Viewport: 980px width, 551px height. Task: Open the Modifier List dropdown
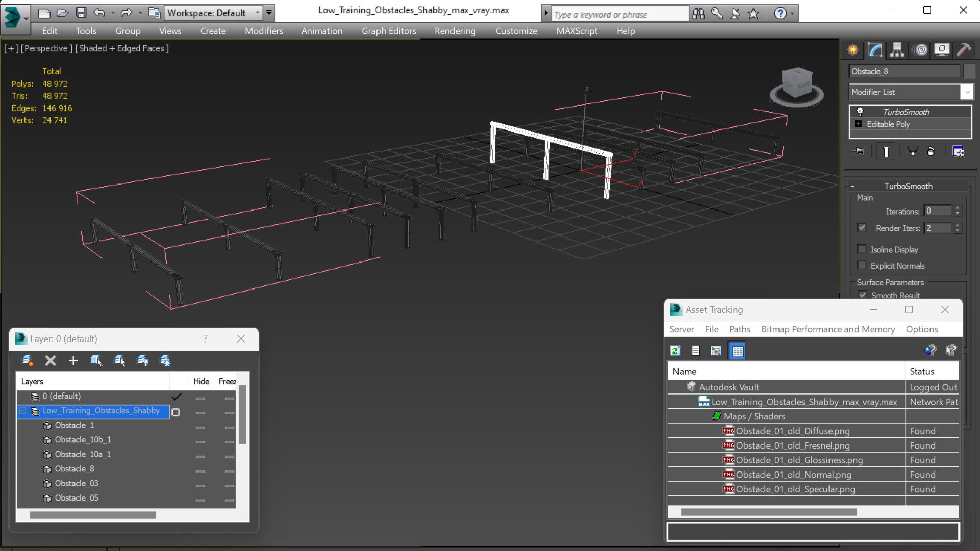click(967, 92)
